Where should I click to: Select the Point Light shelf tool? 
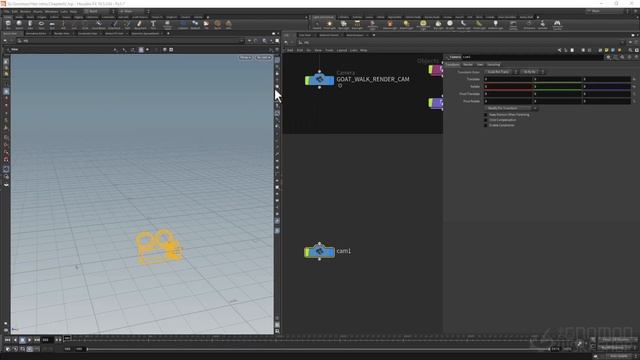pyautogui.click(x=330, y=25)
